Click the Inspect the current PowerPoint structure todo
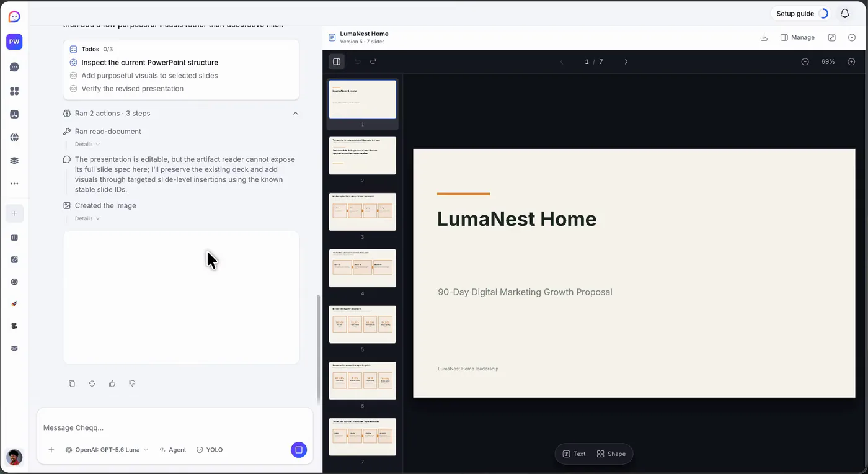The height and width of the screenshot is (474, 868). point(150,63)
